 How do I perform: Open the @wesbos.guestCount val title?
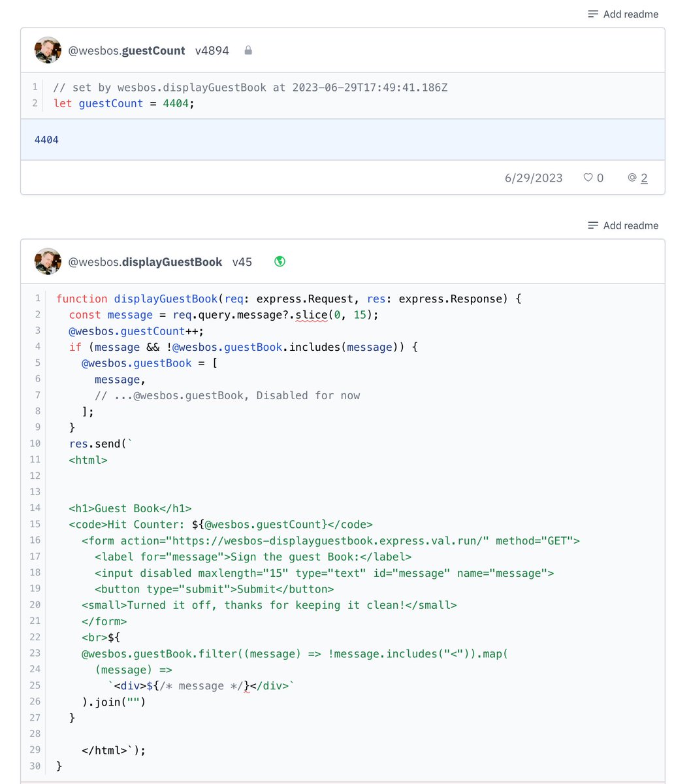point(127,50)
